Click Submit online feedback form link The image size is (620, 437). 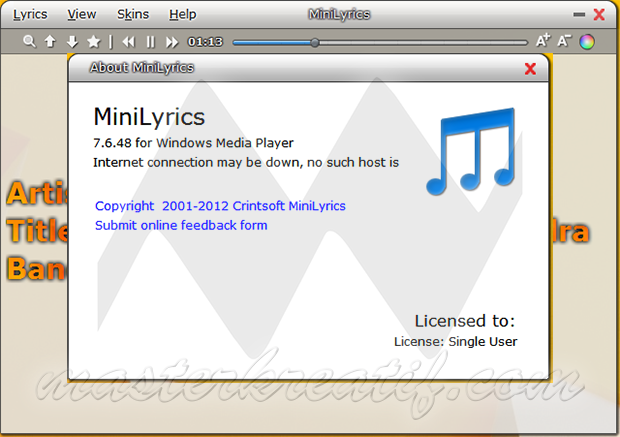click(181, 225)
